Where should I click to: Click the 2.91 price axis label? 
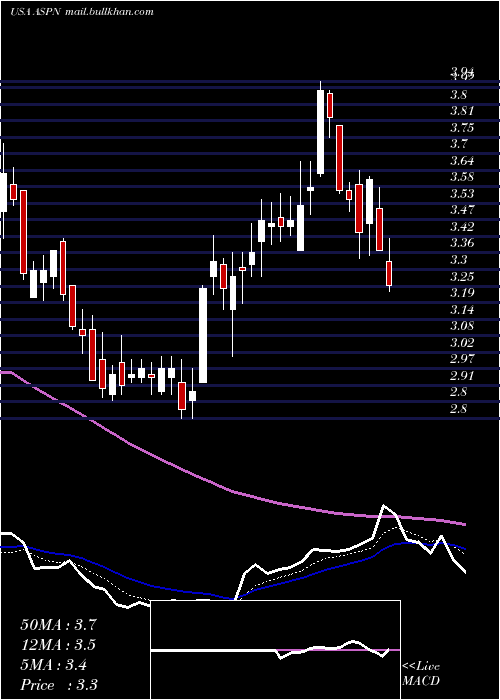point(462,375)
